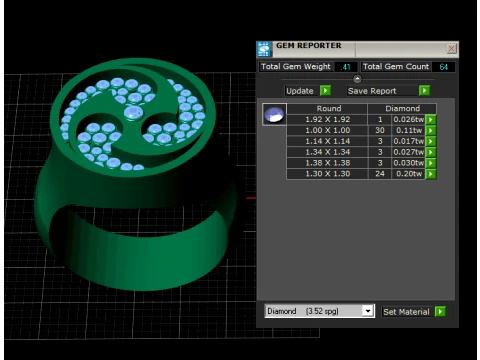Select the 1.34 X 1.34 size cell
Image resolution: width=480 pixels, height=360 pixels.
[327, 152]
